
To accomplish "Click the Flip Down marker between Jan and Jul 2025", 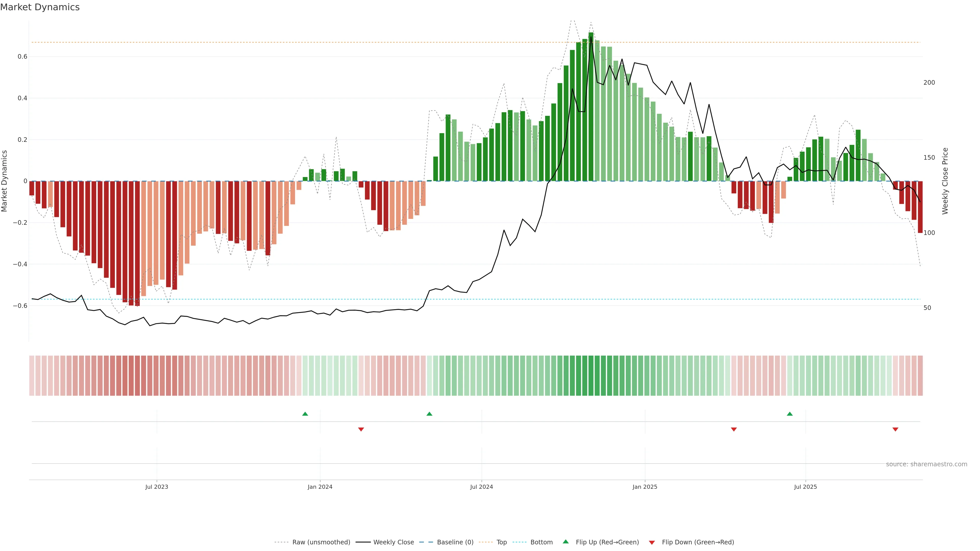I will [734, 429].
